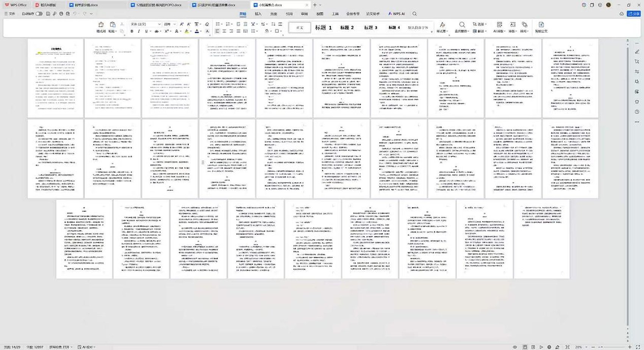Expand the styles gallery arrow
This screenshot has height=350, width=644.
[431, 31]
